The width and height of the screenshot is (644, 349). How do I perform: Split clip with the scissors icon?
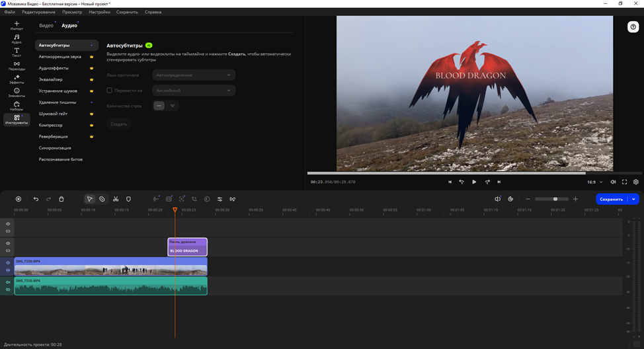point(116,199)
